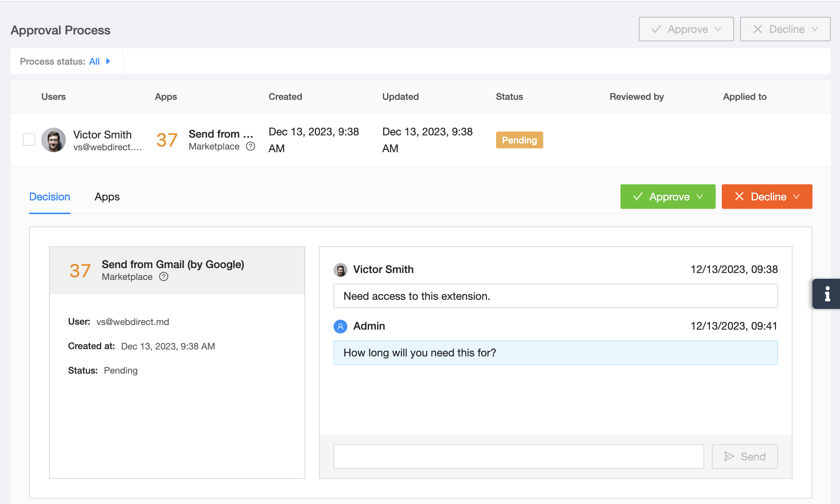The width and height of the screenshot is (840, 504).
Task: Click the message input field
Action: (518, 456)
